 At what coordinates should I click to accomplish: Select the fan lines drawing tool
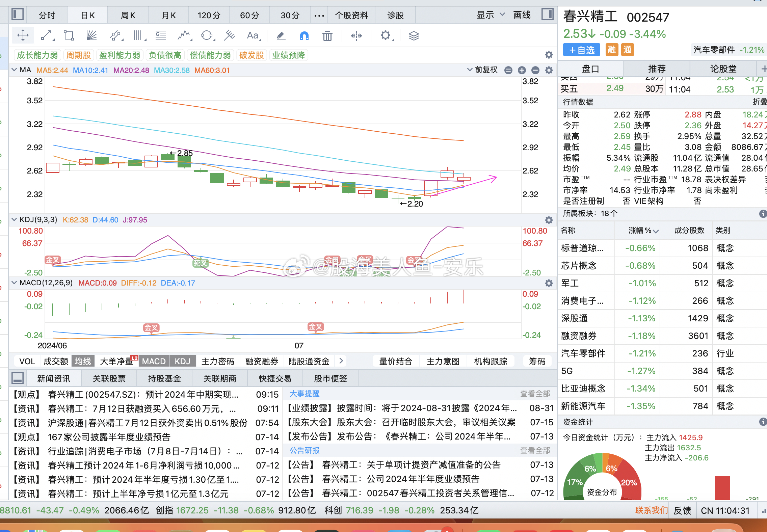click(x=91, y=35)
